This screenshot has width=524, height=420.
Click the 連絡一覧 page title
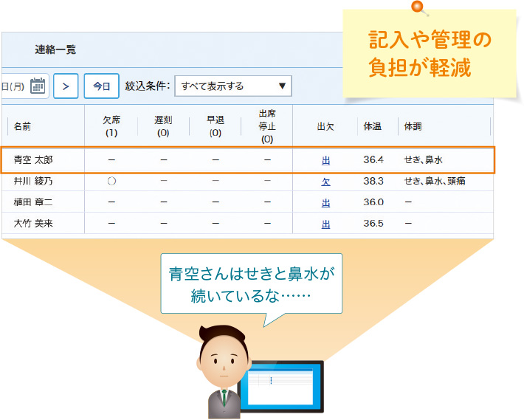tap(55, 49)
